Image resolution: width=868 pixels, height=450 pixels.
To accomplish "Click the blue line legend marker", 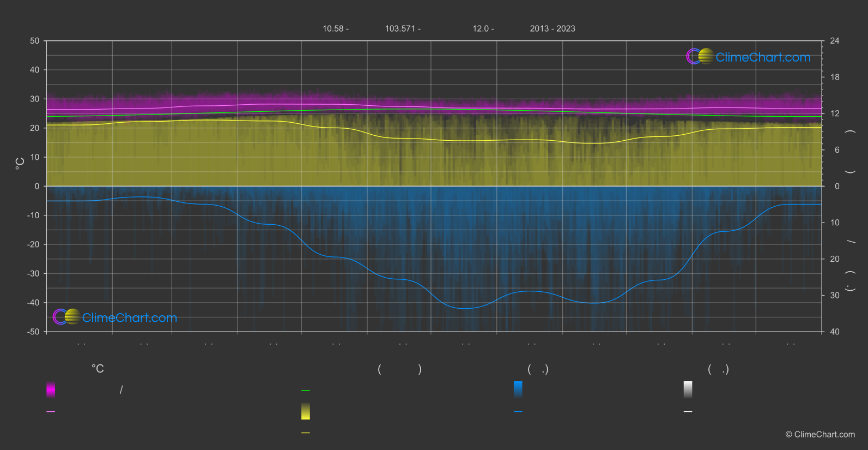I will pyautogui.click(x=518, y=412).
